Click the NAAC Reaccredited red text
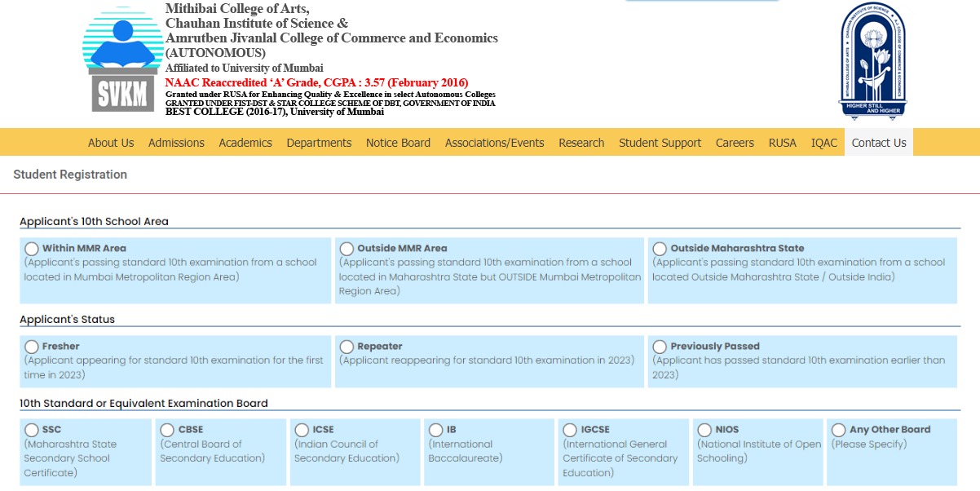This screenshot has width=980, height=491. click(316, 82)
